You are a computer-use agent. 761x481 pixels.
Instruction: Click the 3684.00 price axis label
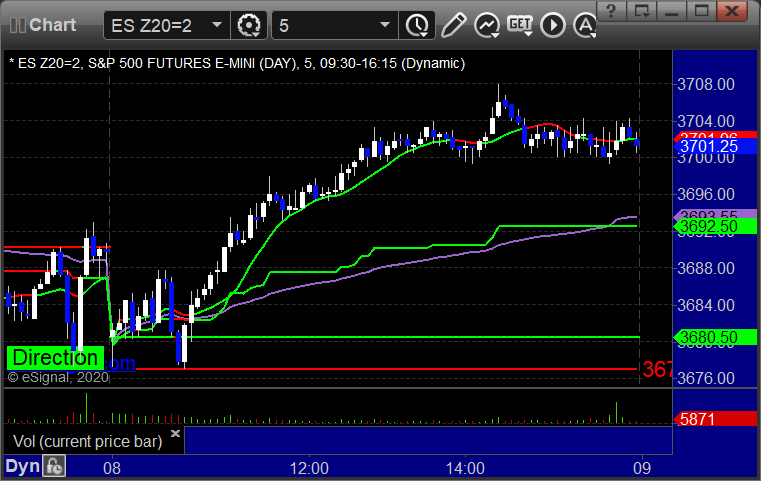(x=706, y=305)
